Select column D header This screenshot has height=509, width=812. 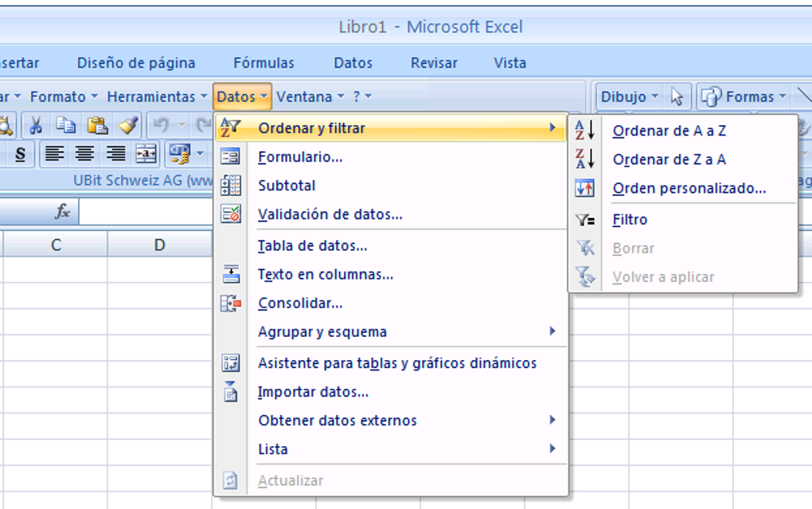[160, 244]
